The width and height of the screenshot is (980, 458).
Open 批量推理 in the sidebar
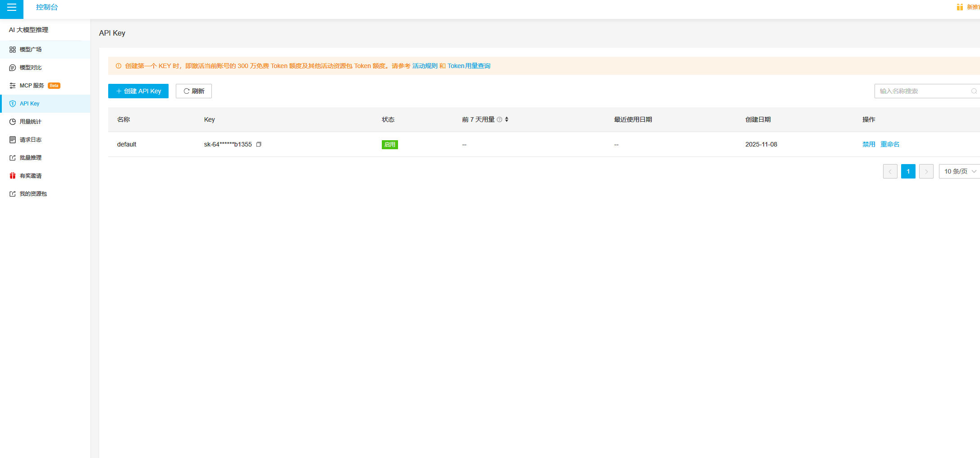click(x=45, y=158)
